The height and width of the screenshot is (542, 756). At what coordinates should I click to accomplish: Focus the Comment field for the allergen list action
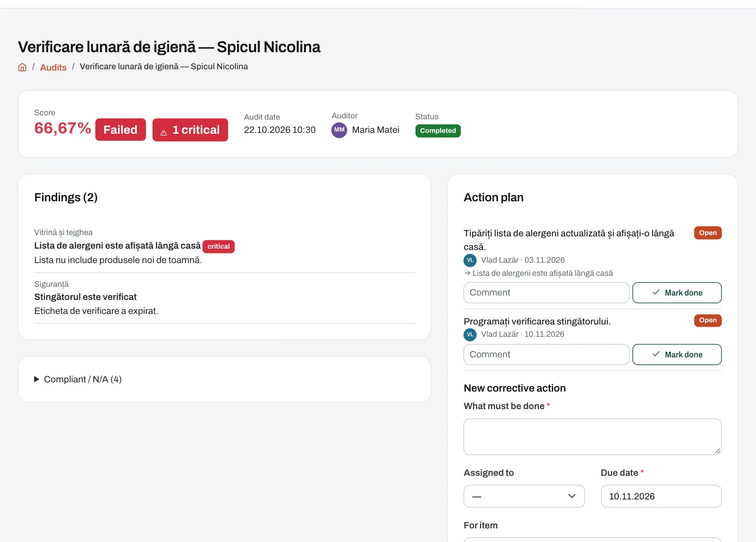coord(547,292)
